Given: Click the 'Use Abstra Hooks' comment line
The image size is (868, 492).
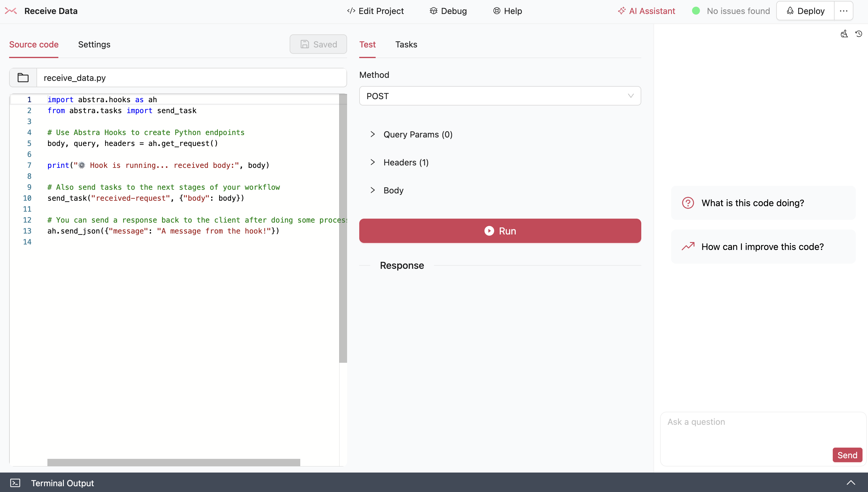Looking at the screenshot, I should click(x=146, y=132).
